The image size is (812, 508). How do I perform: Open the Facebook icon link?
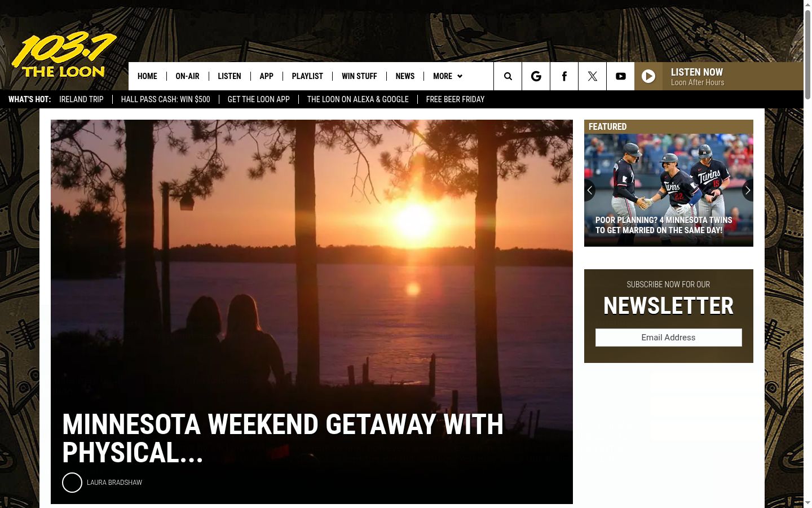(564, 76)
